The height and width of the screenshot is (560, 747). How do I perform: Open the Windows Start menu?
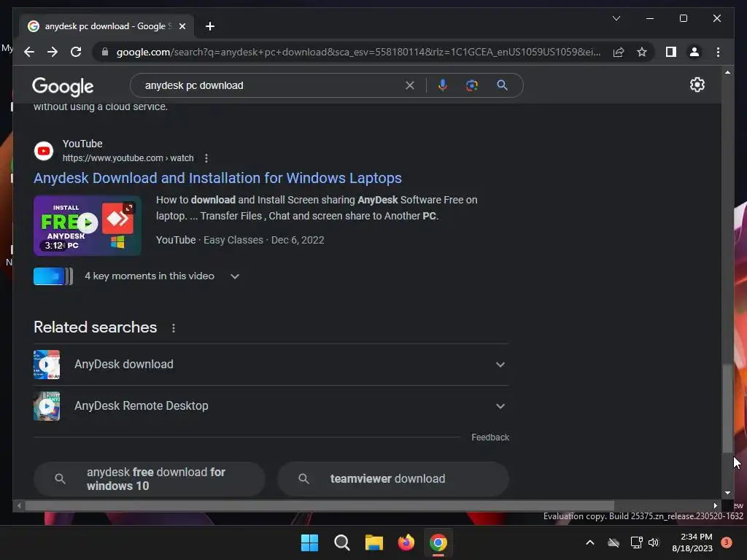pyautogui.click(x=309, y=542)
